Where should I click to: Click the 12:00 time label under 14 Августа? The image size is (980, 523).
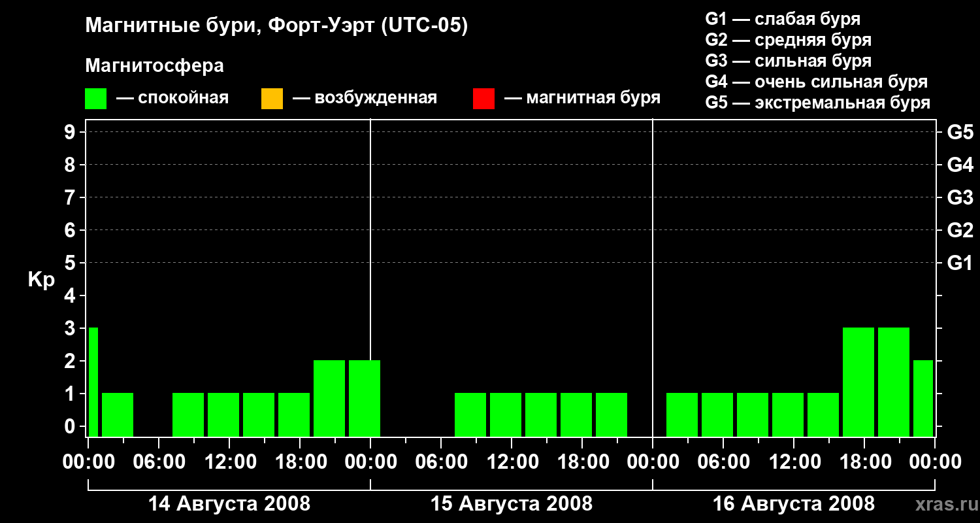[x=229, y=462]
